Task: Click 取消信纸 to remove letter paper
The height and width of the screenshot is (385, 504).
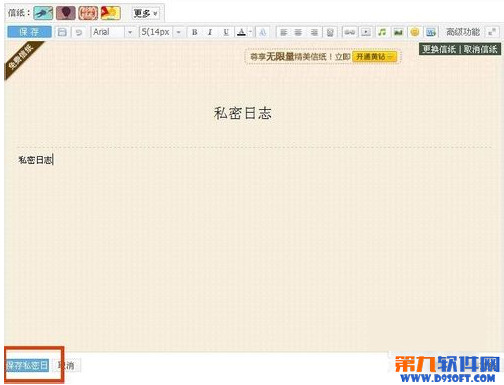Action: pos(480,49)
